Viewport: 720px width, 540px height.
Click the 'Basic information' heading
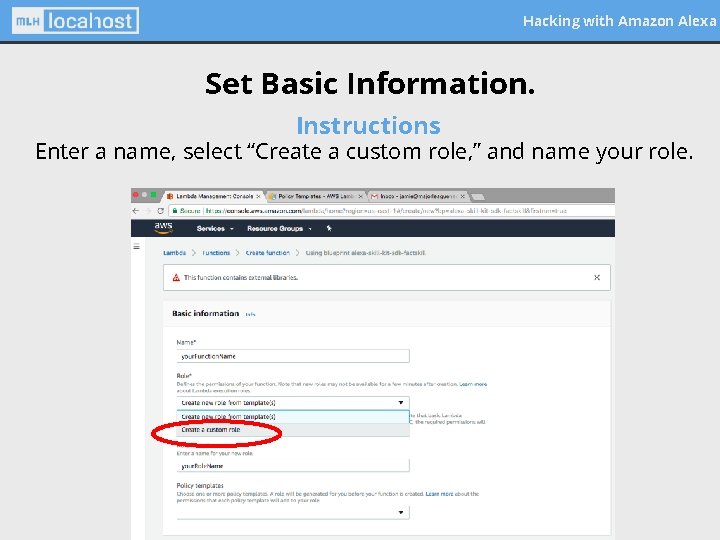point(205,314)
